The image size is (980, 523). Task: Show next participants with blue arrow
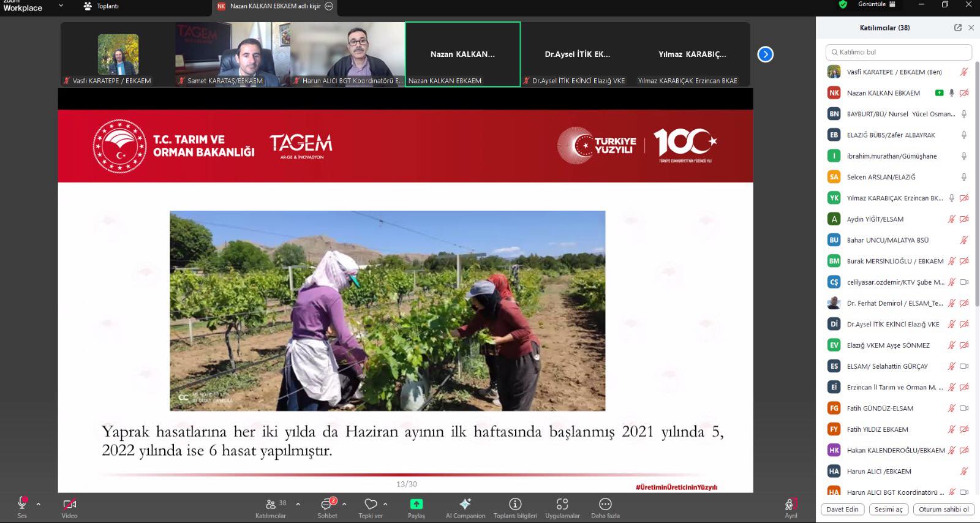tap(765, 55)
